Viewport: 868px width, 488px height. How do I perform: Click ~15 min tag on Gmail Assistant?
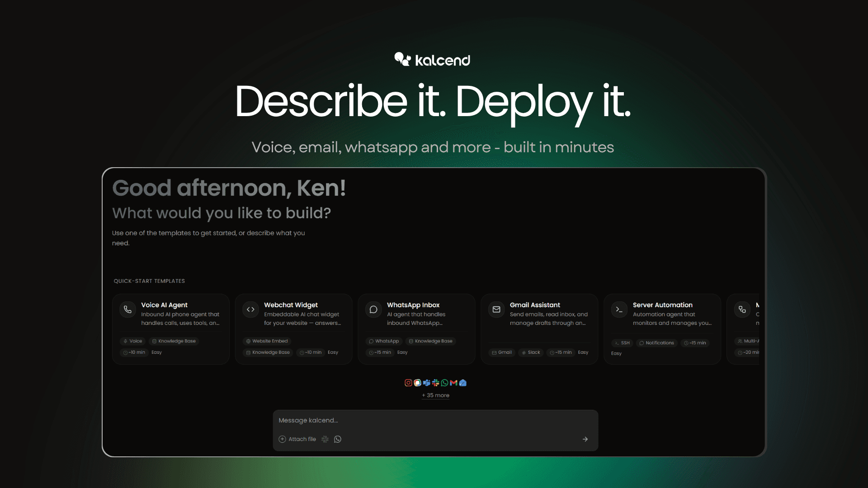coord(561,352)
